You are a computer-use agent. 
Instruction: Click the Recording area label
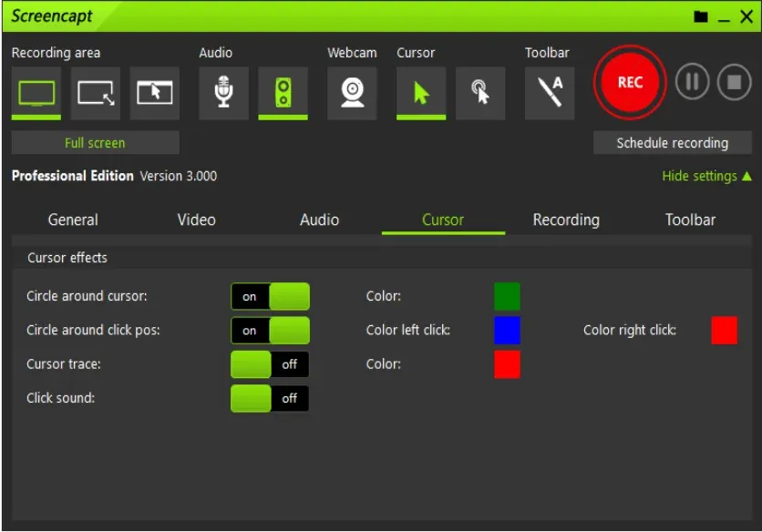click(x=56, y=53)
